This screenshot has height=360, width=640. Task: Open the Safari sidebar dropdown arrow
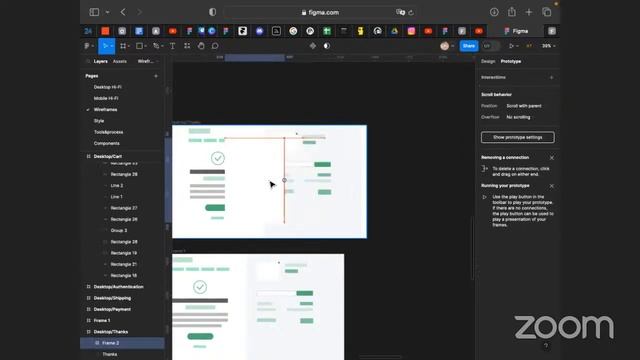[x=107, y=12]
